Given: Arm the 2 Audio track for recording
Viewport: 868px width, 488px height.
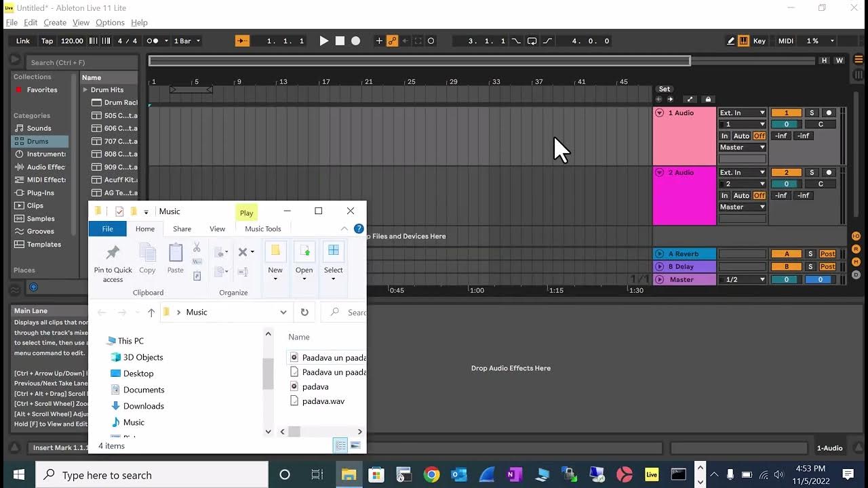Looking at the screenshot, I should pyautogui.click(x=828, y=173).
